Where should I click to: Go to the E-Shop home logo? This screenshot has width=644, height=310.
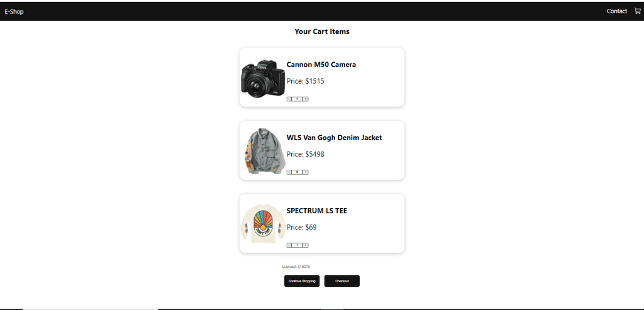[14, 11]
